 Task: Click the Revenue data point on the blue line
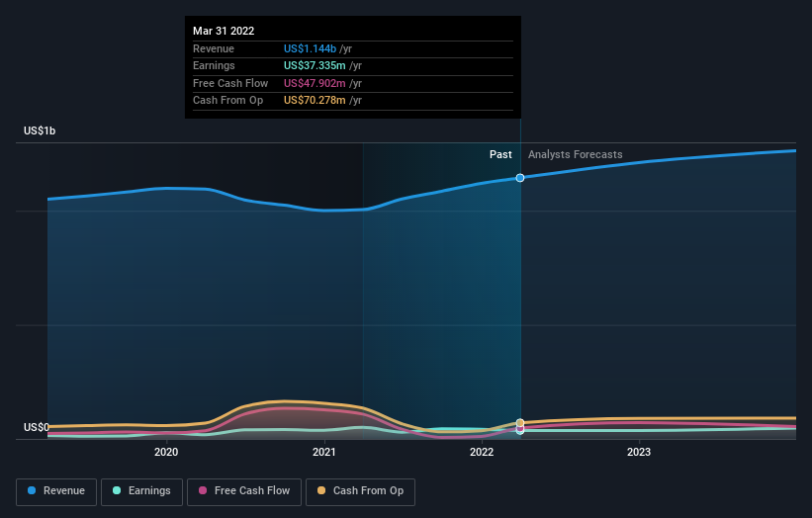click(520, 178)
